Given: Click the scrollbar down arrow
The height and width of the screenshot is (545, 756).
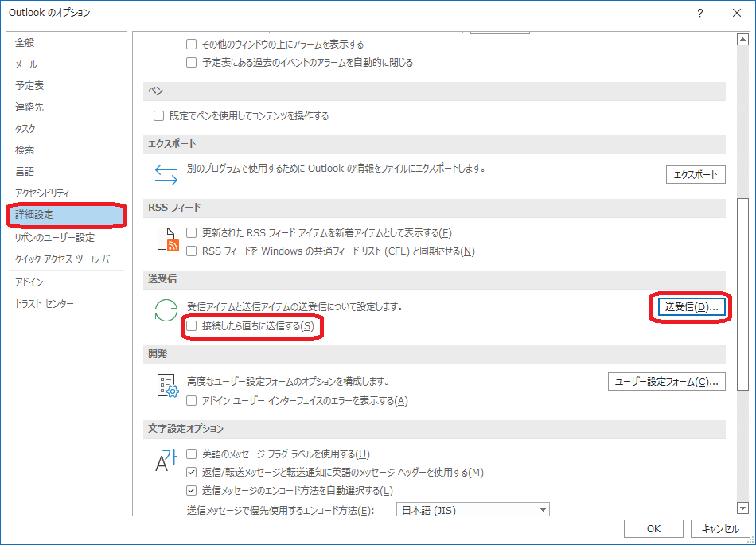Looking at the screenshot, I should click(743, 508).
